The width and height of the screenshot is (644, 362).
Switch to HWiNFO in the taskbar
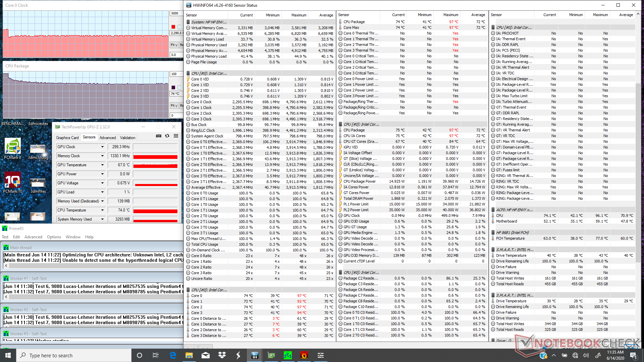click(x=255, y=355)
